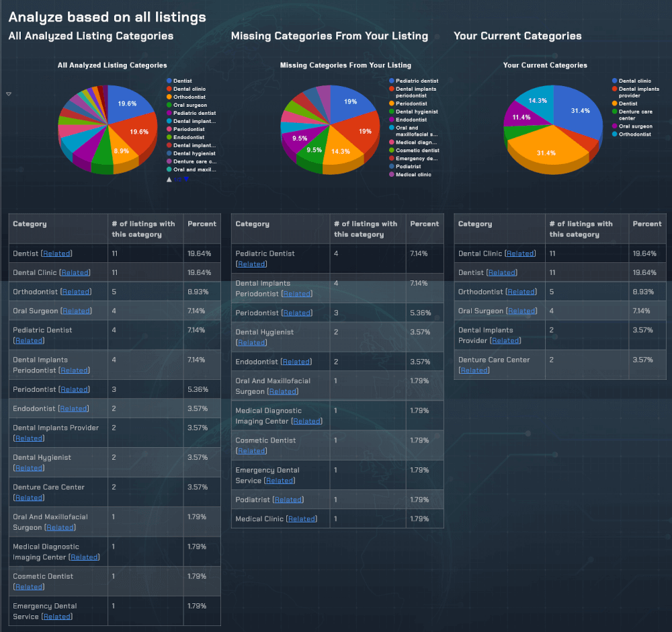Open Related link for Medical Clinic
This screenshot has height=632, width=672.
pos(302,519)
